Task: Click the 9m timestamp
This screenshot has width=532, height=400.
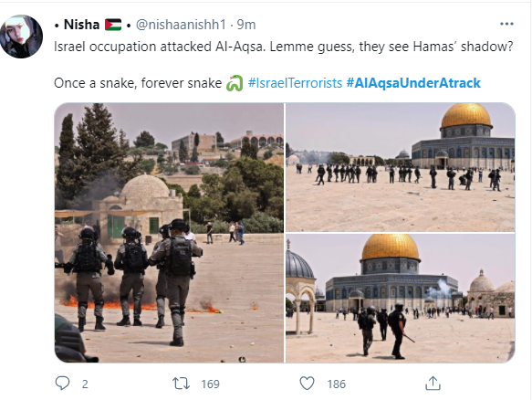Action: click(x=246, y=25)
